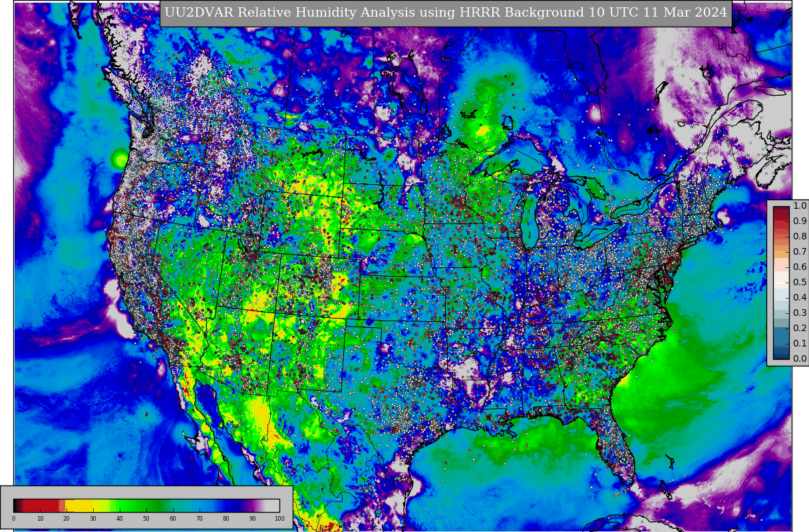Click the '1.0' label on the vertical colorbar
The height and width of the screenshot is (532, 809).
tap(800, 205)
